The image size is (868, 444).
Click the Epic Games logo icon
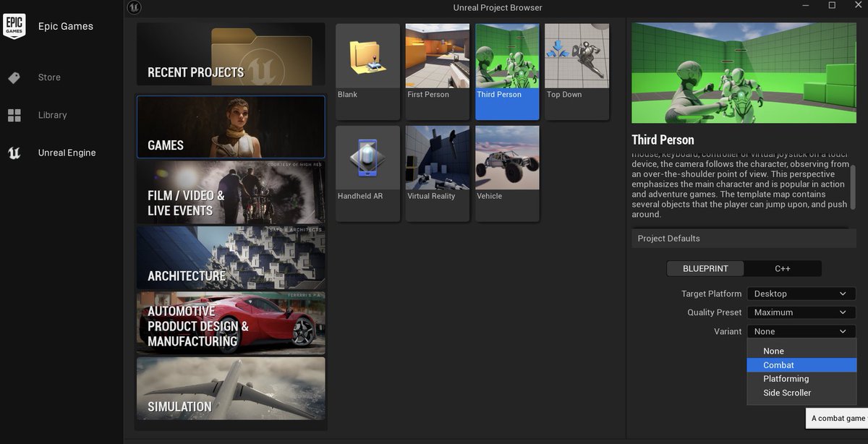14,26
